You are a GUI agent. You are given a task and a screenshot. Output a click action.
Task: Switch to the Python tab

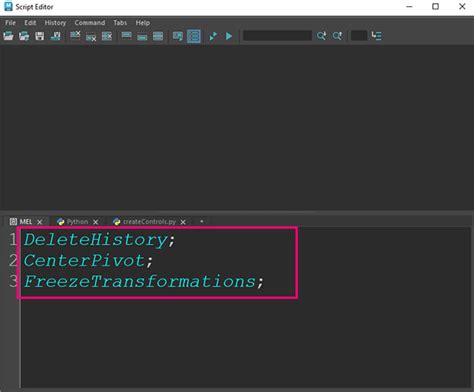77,222
